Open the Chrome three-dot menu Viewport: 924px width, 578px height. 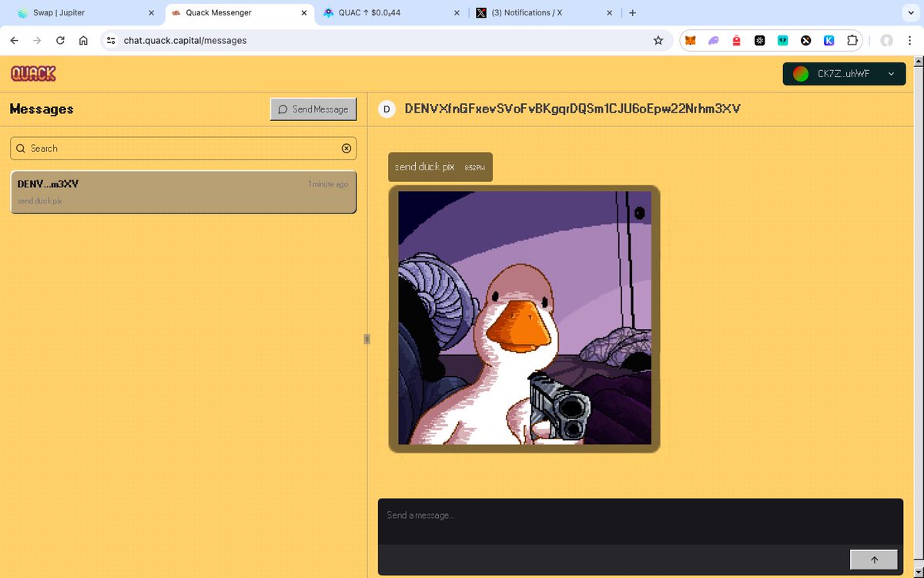coord(909,40)
